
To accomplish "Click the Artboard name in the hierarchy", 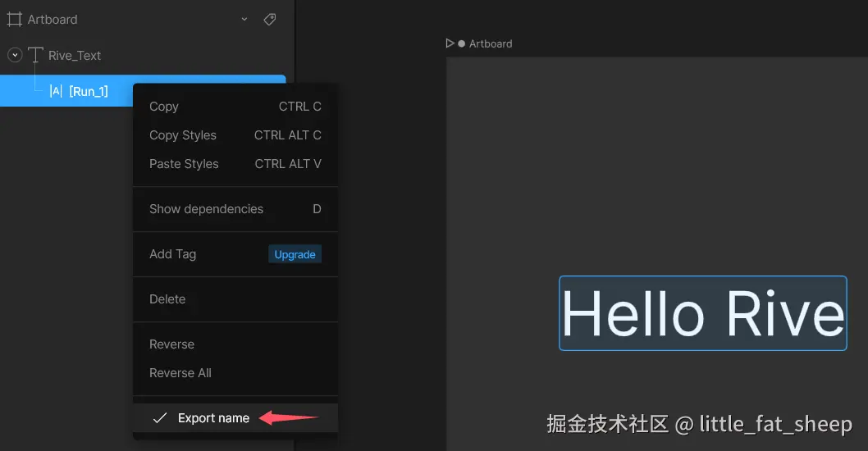I will point(53,20).
